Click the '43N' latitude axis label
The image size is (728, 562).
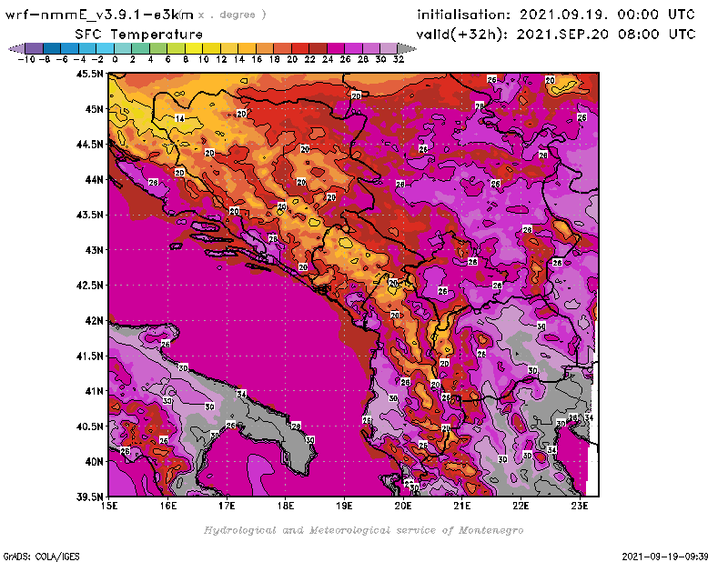95,250
